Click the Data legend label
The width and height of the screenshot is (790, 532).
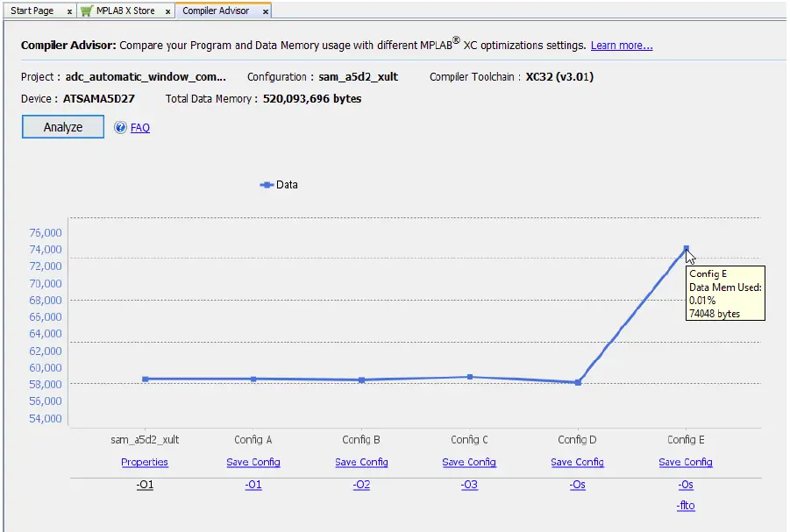click(x=287, y=185)
